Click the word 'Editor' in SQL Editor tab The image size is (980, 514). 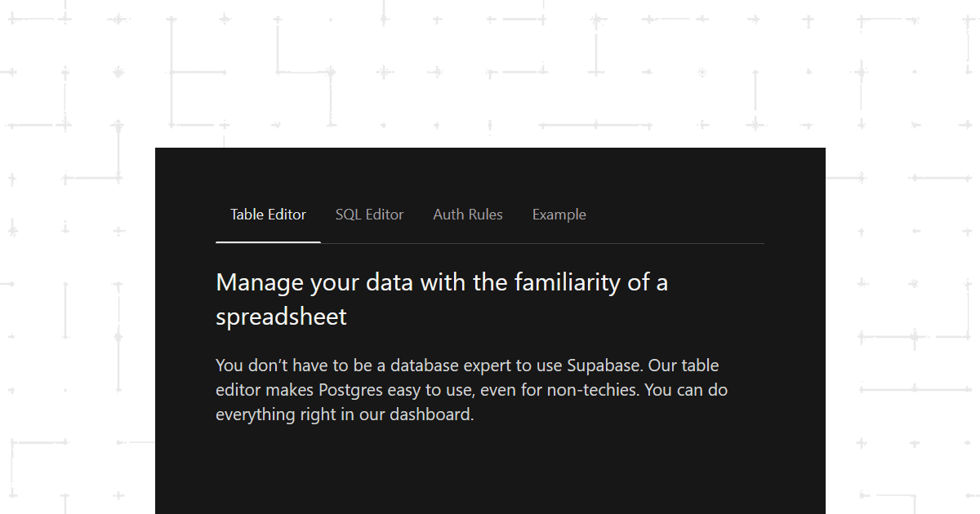[384, 215]
